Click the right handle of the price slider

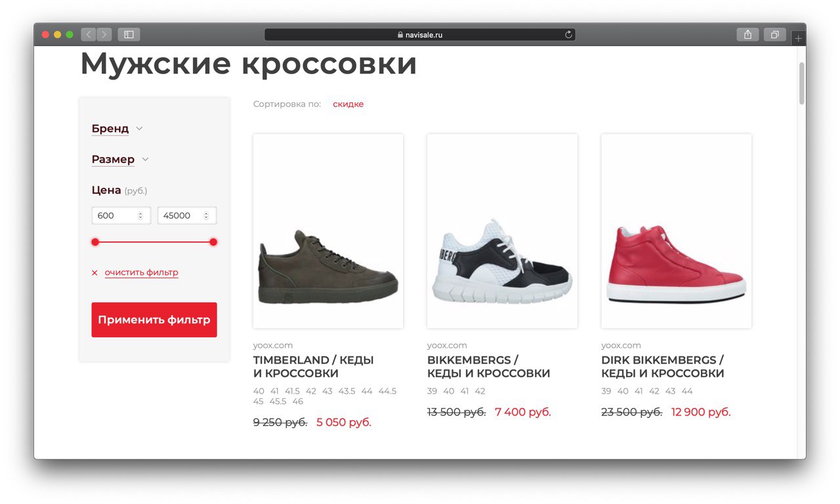pyautogui.click(x=213, y=242)
